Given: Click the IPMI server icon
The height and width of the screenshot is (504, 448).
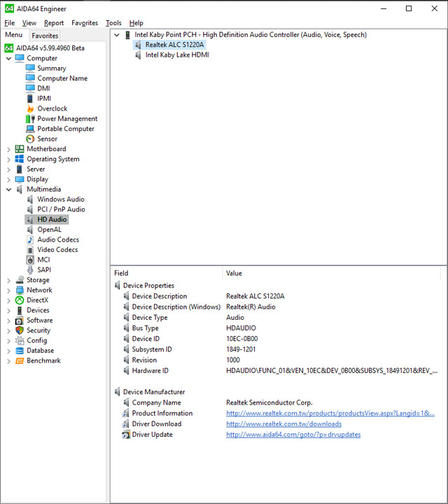Looking at the screenshot, I should click(x=30, y=99).
